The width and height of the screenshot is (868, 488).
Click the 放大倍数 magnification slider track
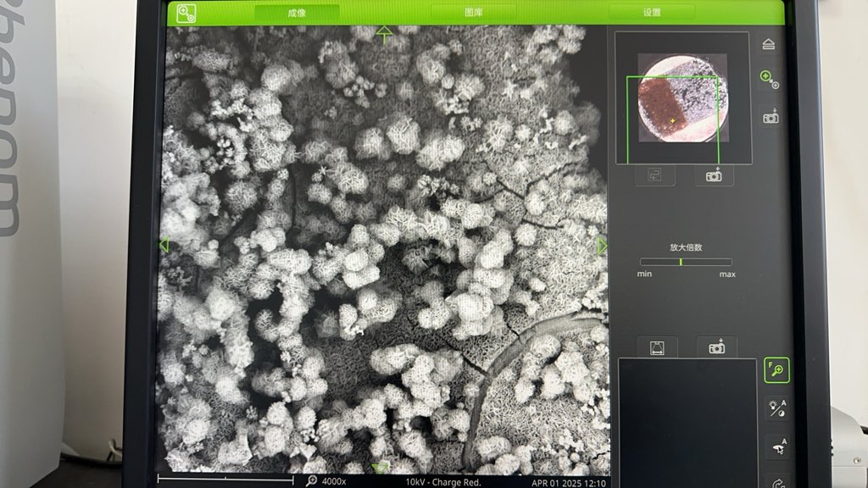pos(686,262)
